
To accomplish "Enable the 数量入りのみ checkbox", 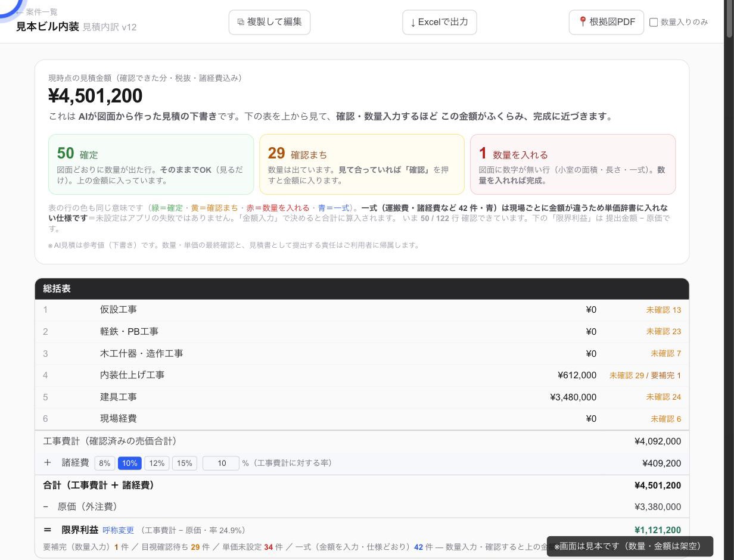I will pyautogui.click(x=654, y=22).
